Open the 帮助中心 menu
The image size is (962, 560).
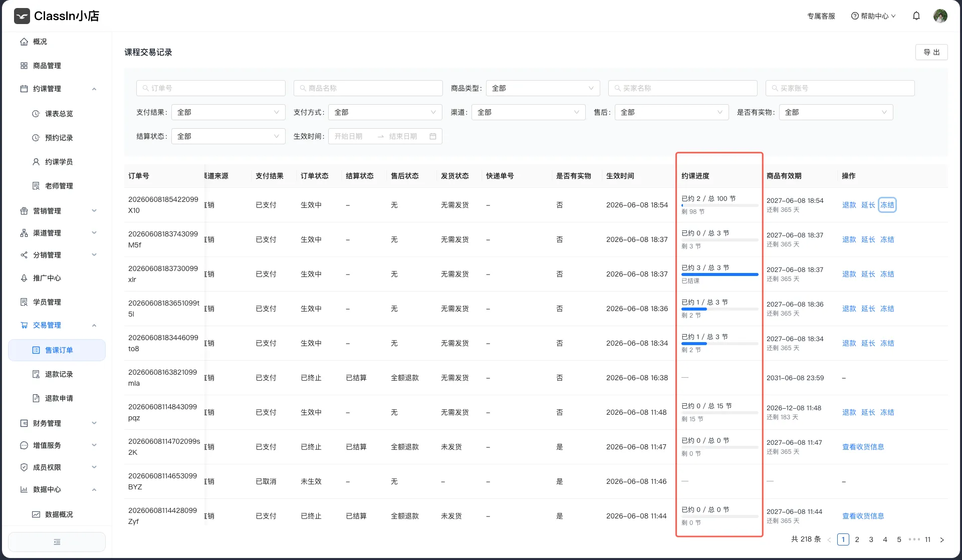[x=873, y=16]
